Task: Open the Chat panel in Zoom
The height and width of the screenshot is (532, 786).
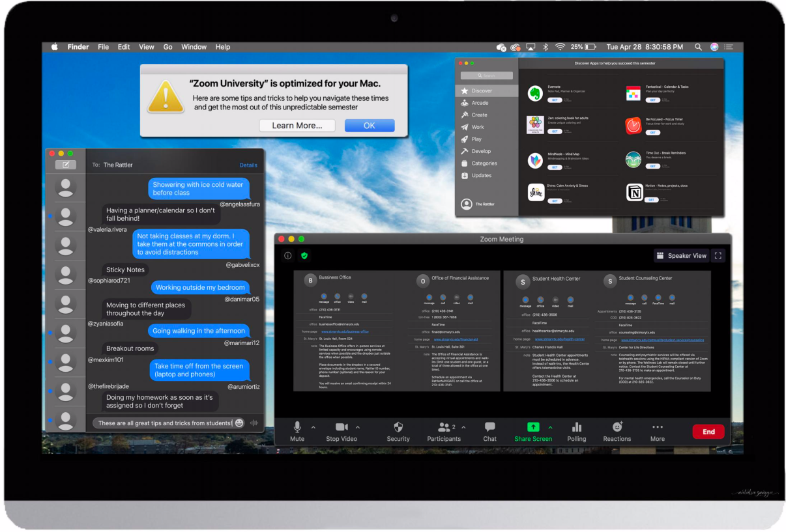Action: (x=489, y=427)
